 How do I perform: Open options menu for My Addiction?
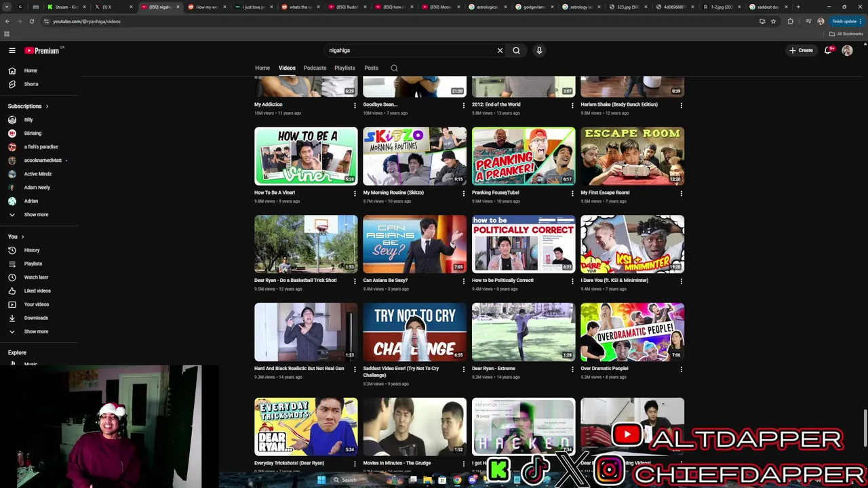coord(355,105)
